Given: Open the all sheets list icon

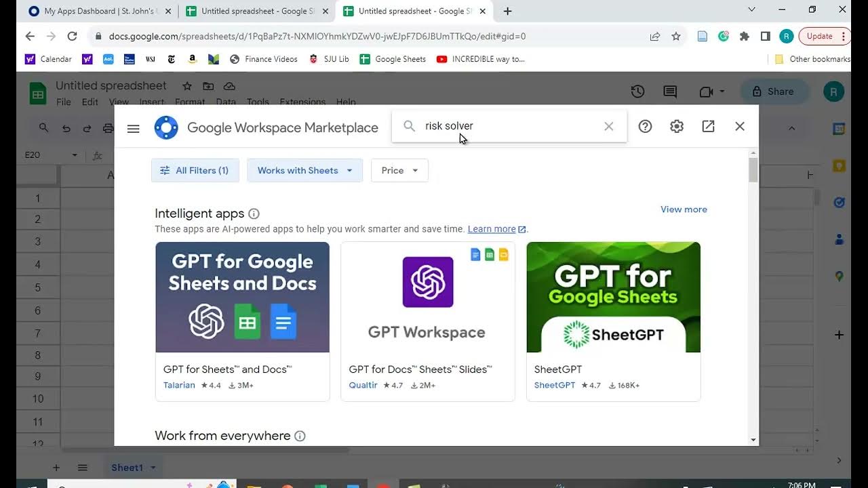Looking at the screenshot, I should (82, 468).
